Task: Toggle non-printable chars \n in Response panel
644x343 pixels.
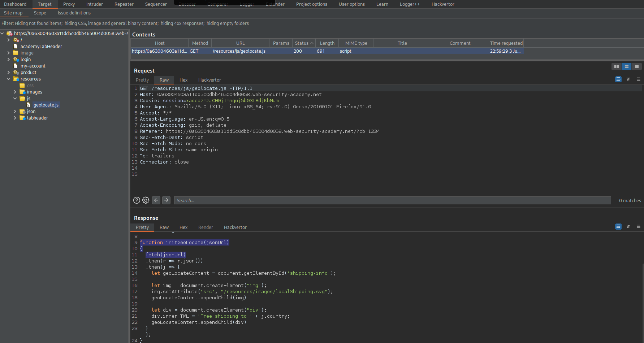Action: 628,226
